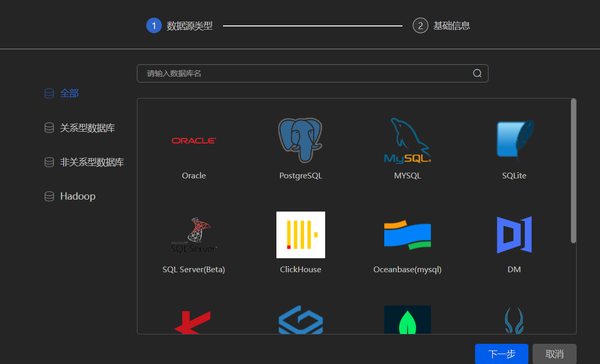The image size is (600, 364).
Task: Click the 下一步 button
Action: (x=501, y=354)
